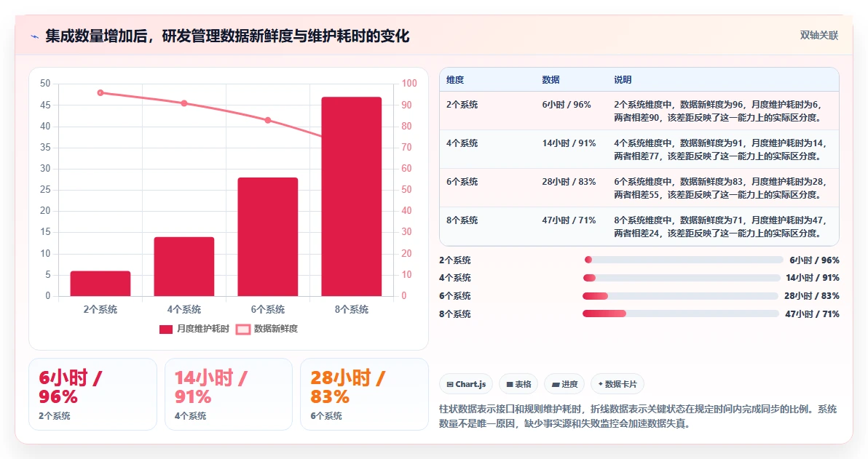868x459 pixels.
Task: Click the 8个系统 progress row label
Action: tap(455, 314)
